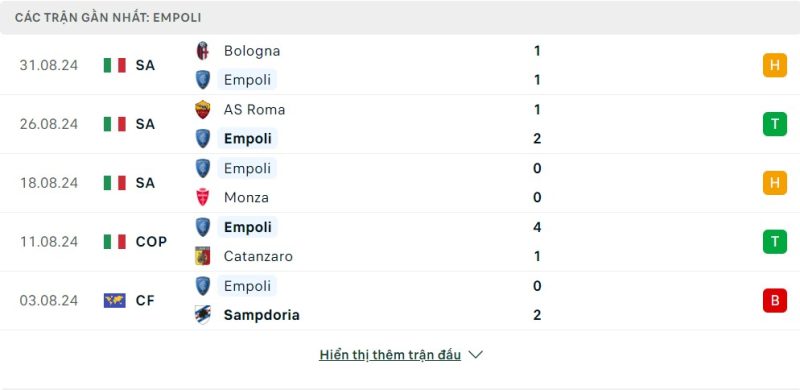
Task: Select the COP competition label
Action: (151, 241)
